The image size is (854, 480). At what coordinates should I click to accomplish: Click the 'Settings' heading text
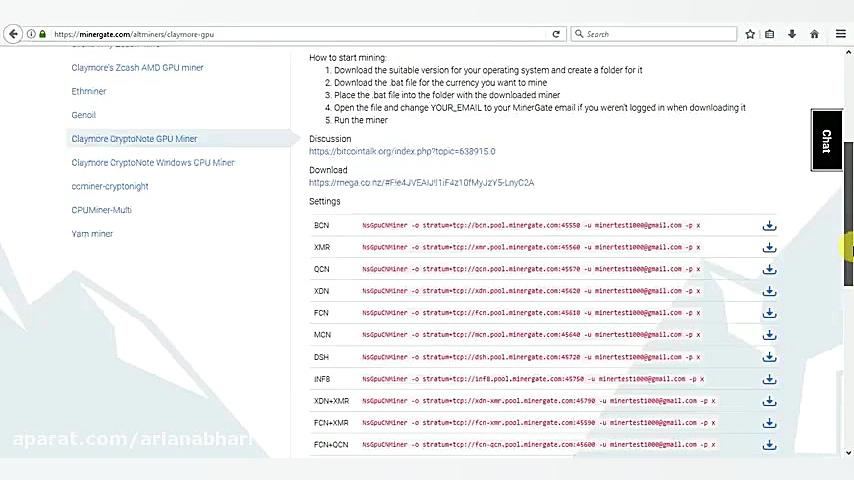click(325, 202)
